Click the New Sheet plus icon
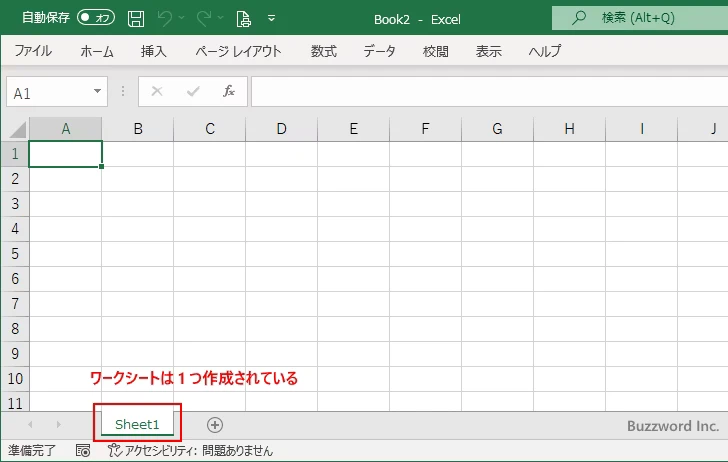The image size is (728, 462). [x=214, y=425]
